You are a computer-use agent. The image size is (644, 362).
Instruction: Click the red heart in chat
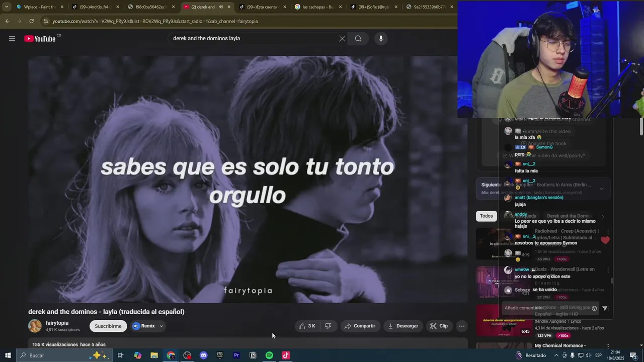click(x=605, y=240)
